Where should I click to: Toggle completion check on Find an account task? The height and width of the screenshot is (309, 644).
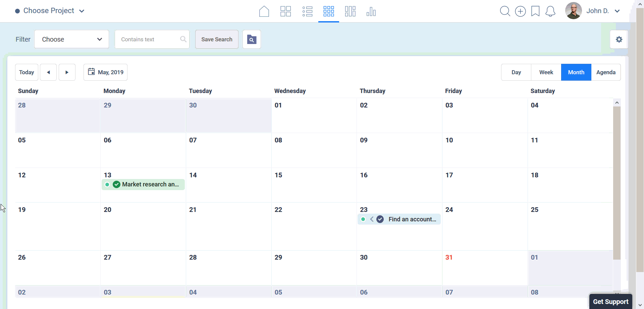coord(380,219)
